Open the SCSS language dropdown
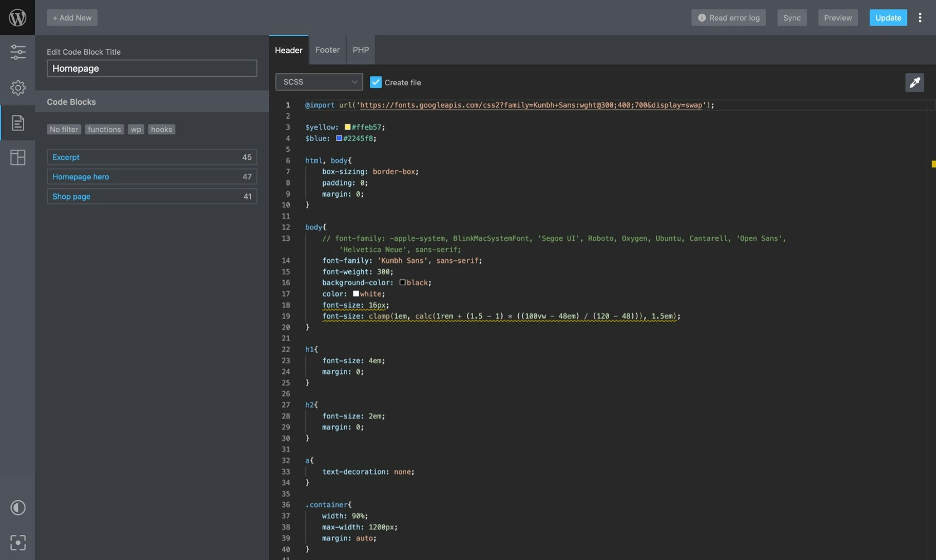Screen dimensions: 936x560 [x=318, y=82]
